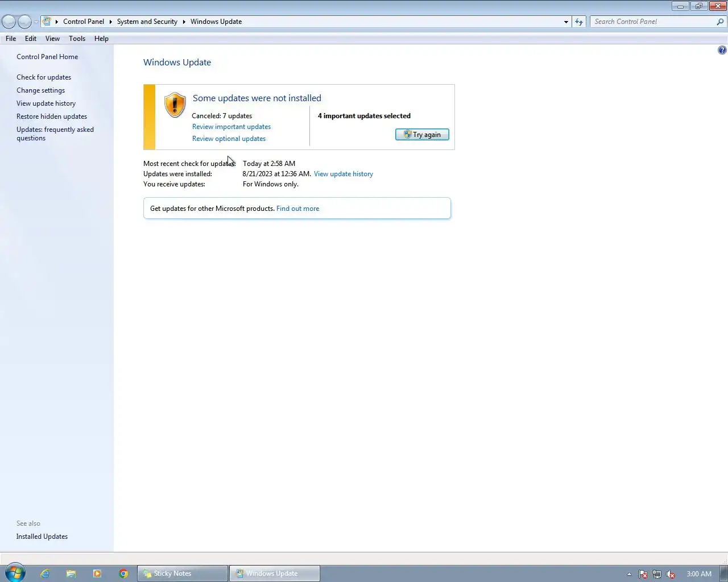
Task: Expand arrow before Control Panel breadcrumb
Action: click(x=56, y=22)
